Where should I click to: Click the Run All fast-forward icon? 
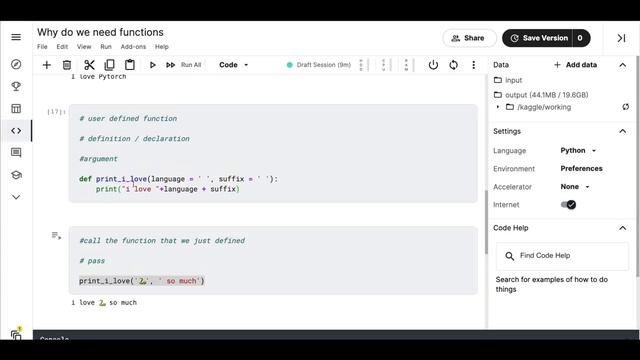(x=170, y=65)
